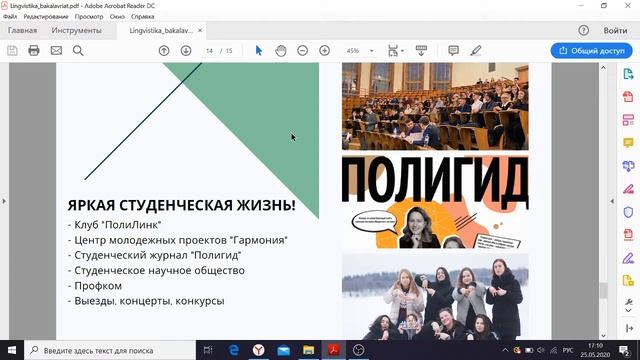
Task: Click the Общий доступ share button
Action: [x=592, y=51]
